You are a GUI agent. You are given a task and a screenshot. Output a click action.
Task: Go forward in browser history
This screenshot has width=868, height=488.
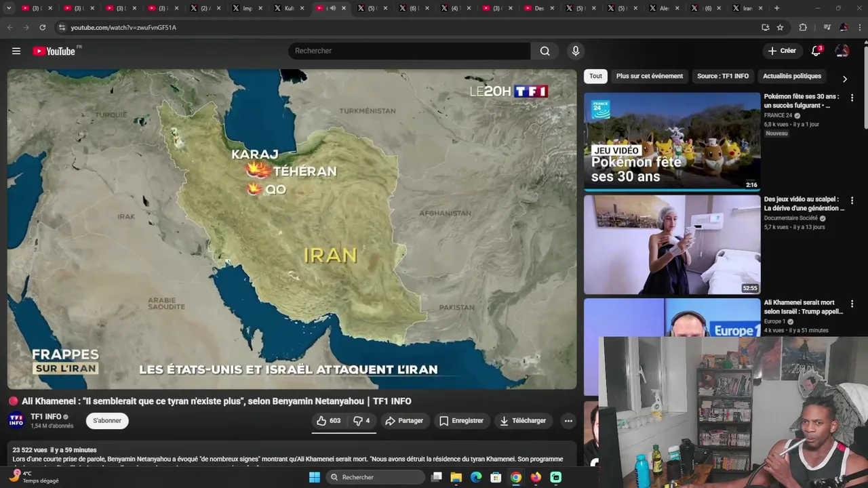pos(26,27)
